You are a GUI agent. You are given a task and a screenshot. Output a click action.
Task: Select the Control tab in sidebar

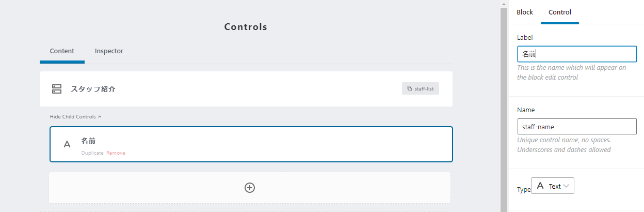point(560,12)
